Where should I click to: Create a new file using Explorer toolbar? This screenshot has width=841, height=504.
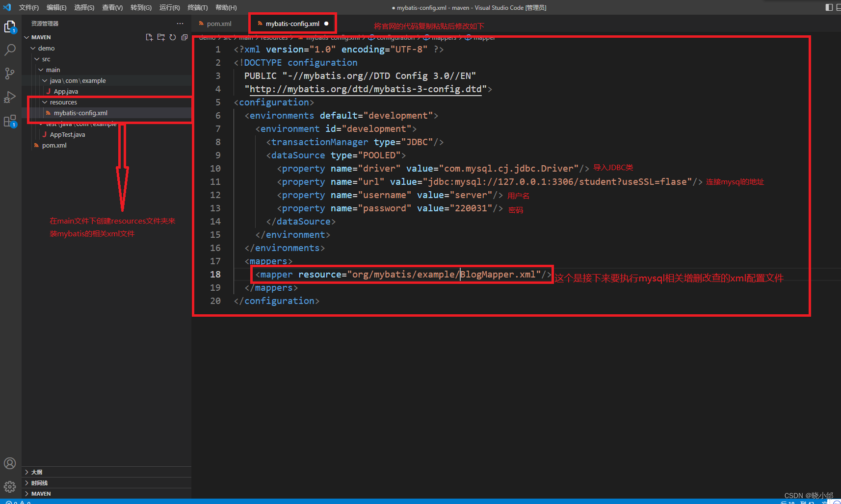(x=149, y=37)
